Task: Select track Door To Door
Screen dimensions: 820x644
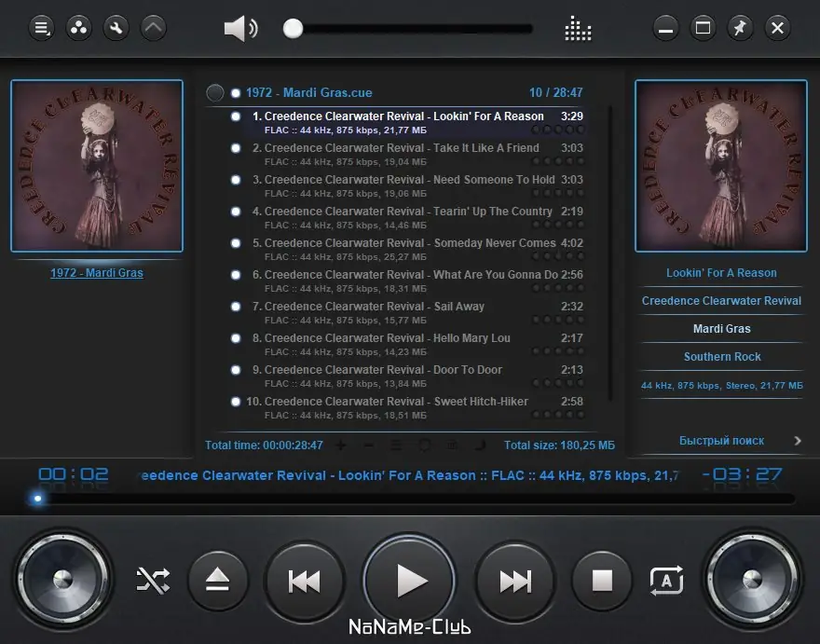Action: (x=413, y=376)
